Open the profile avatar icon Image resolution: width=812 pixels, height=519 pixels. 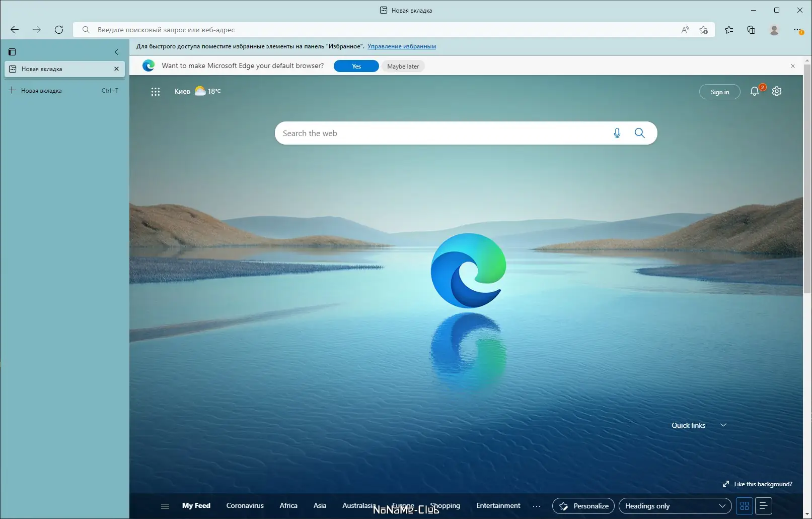774,30
